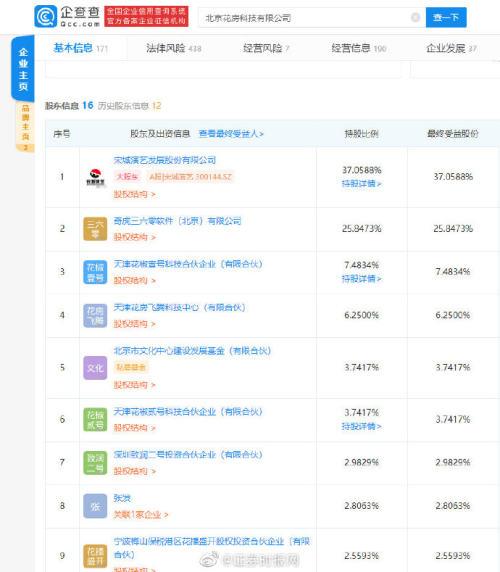Click the 大股东 tag
500x572 pixels.
(127, 177)
